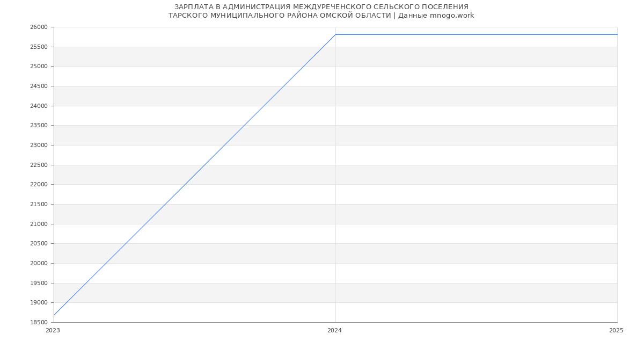Click the line's end point at 2025

[617, 34]
